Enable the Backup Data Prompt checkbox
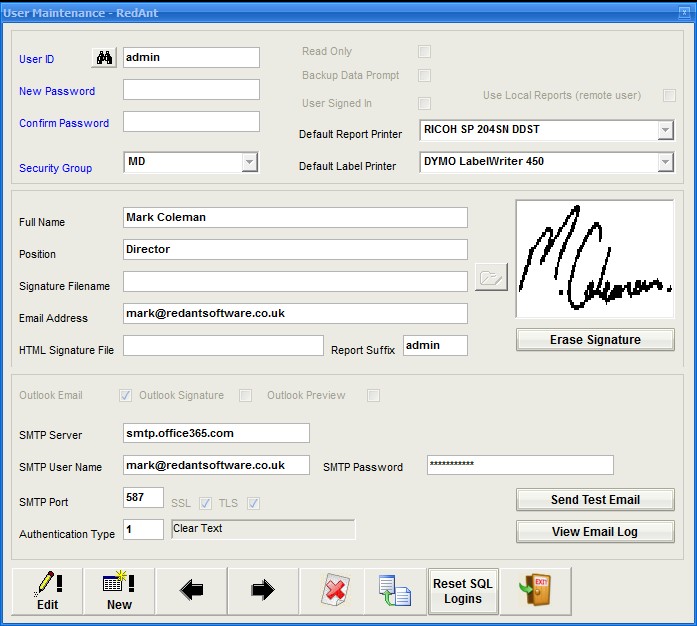This screenshot has width=697, height=626. pos(424,75)
